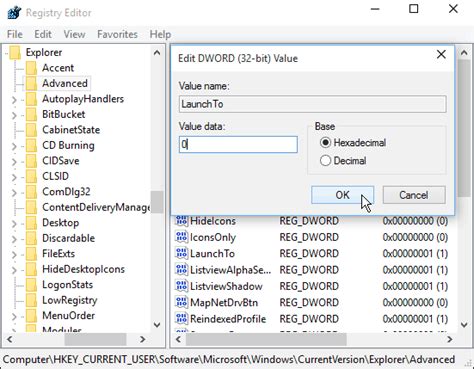Expand the AutoplayHandlers tree node
Image resolution: width=474 pixels, height=369 pixels.
point(14,99)
